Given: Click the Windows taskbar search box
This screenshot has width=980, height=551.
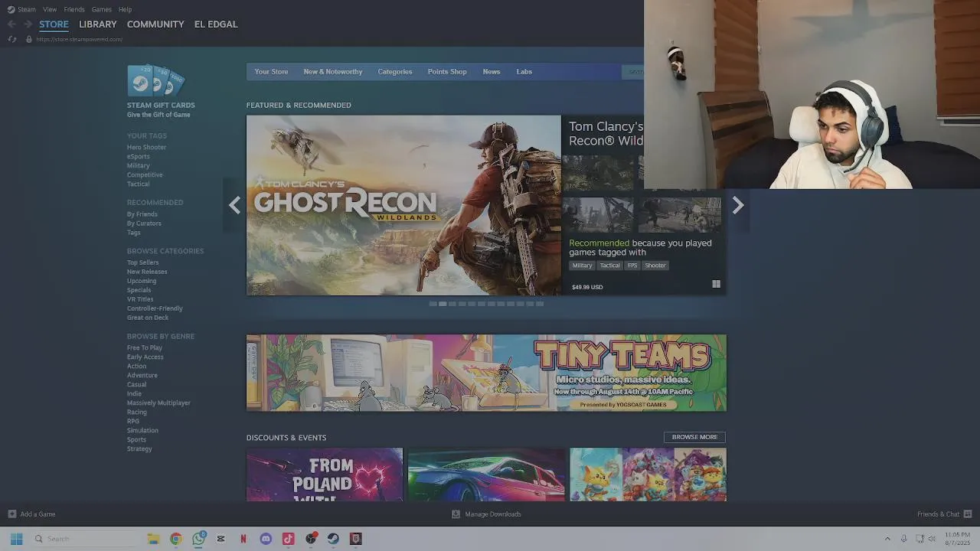Looking at the screenshot, I should 86,539.
